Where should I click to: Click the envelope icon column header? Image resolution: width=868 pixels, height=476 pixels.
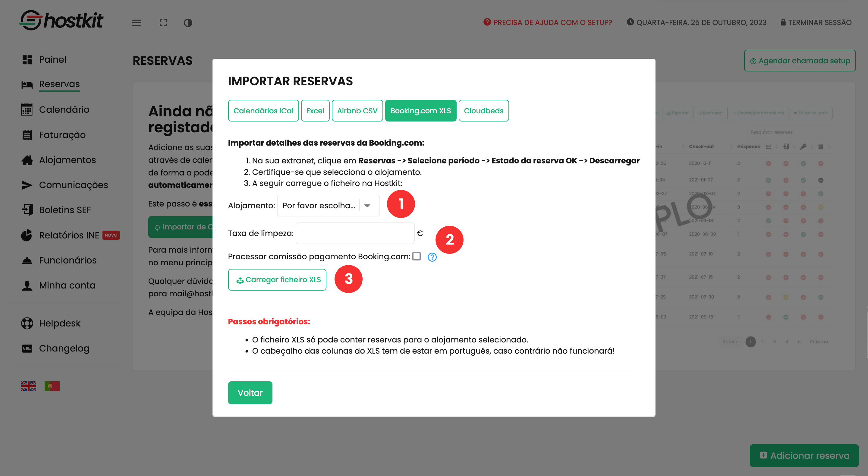click(x=768, y=147)
